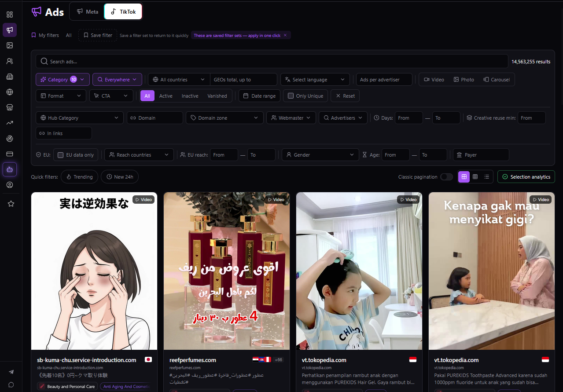Open the Category dropdown
Image resolution: width=563 pixels, height=392 pixels.
pyautogui.click(x=63, y=80)
